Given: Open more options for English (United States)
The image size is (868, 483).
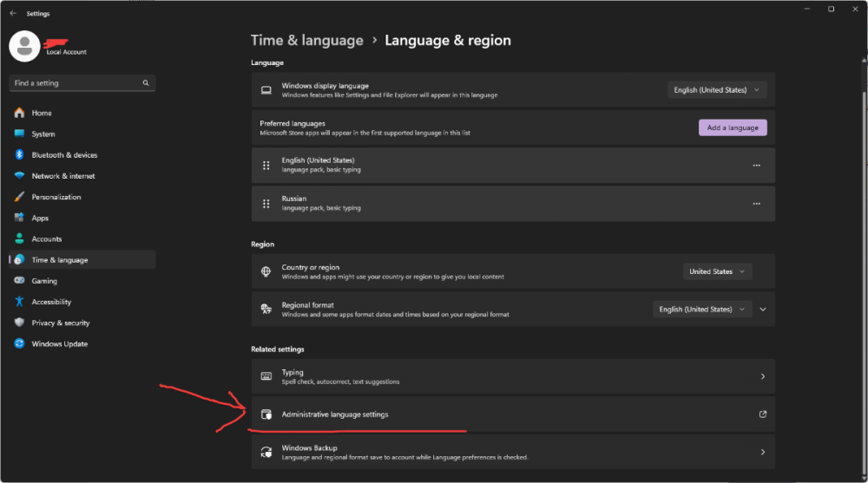Looking at the screenshot, I should pyautogui.click(x=756, y=166).
